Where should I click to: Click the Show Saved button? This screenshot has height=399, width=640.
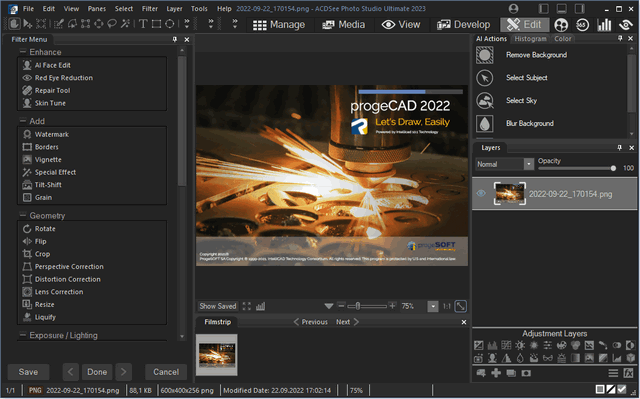coord(218,306)
